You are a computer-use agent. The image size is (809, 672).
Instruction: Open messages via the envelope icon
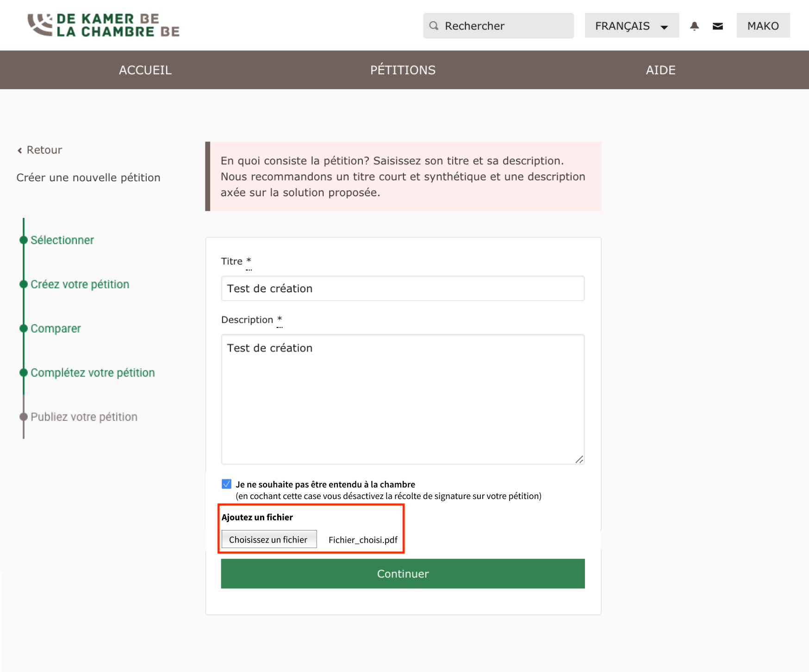point(718,26)
